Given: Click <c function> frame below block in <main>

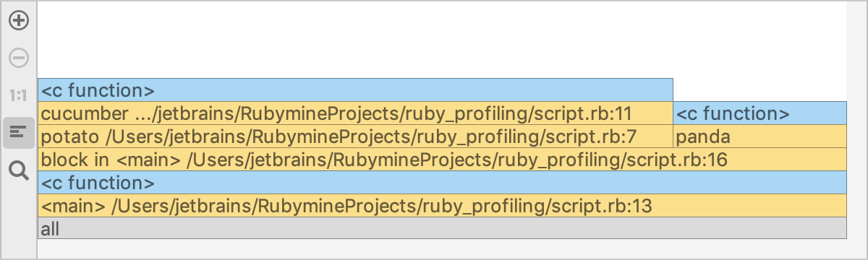Looking at the screenshot, I should [442, 183].
